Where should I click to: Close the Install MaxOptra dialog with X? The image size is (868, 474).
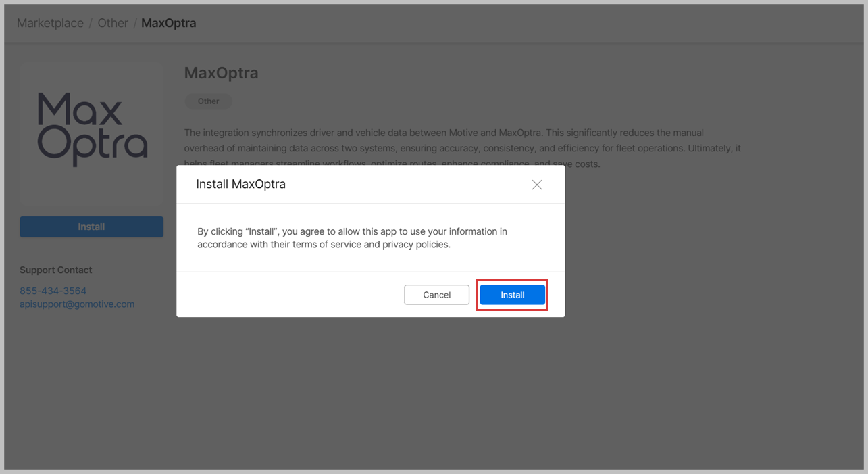pyautogui.click(x=537, y=185)
